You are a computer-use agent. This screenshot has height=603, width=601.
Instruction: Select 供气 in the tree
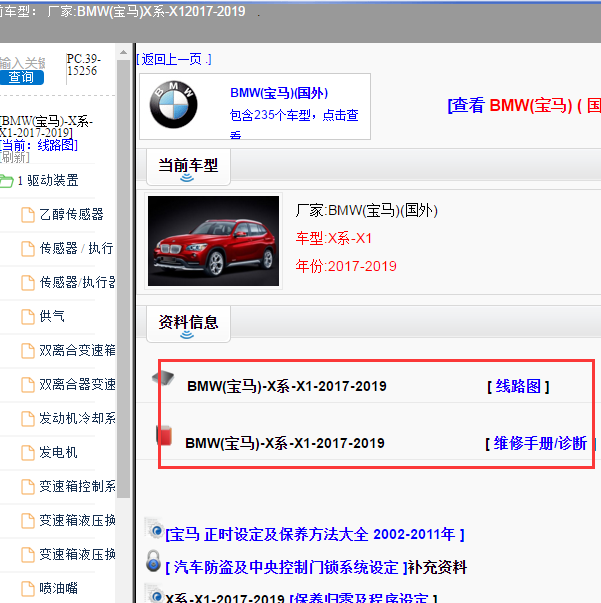click(x=52, y=316)
